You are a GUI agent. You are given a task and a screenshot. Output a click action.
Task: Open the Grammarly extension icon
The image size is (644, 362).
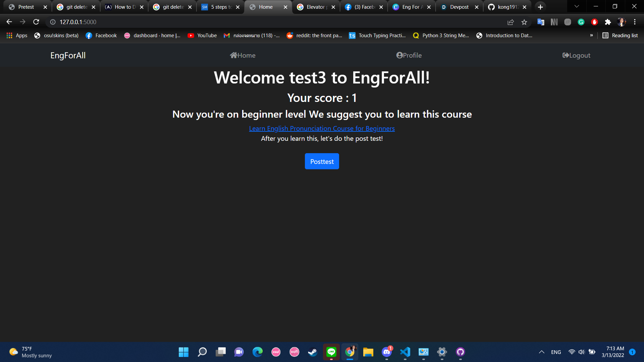point(581,22)
